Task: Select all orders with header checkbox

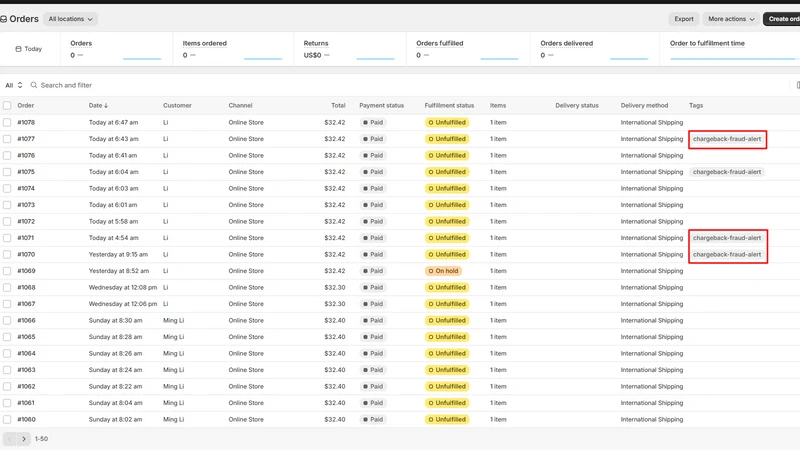Action: (x=7, y=106)
